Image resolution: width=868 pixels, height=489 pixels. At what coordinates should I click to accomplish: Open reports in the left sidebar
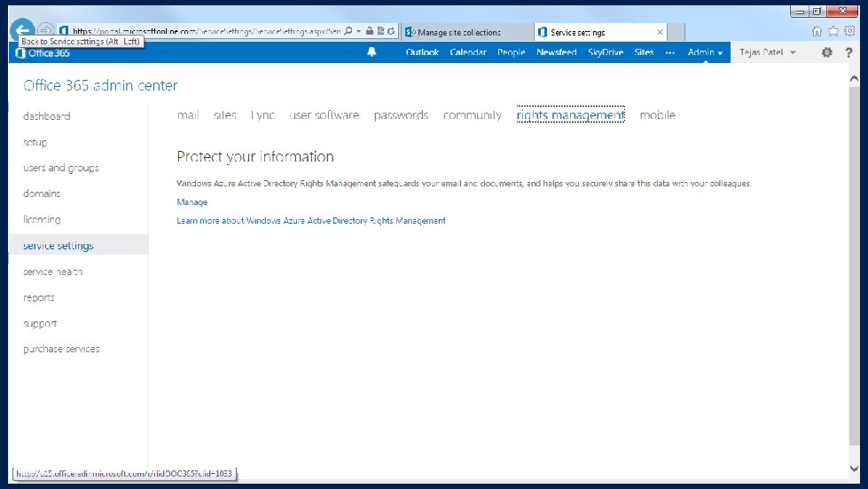pos(39,297)
